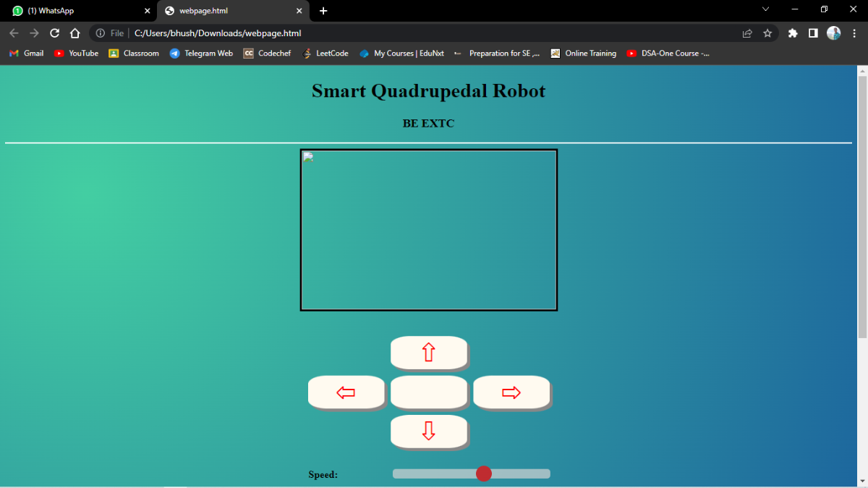Reload the page with the refresh icon
The width and height of the screenshot is (868, 488).
(54, 33)
